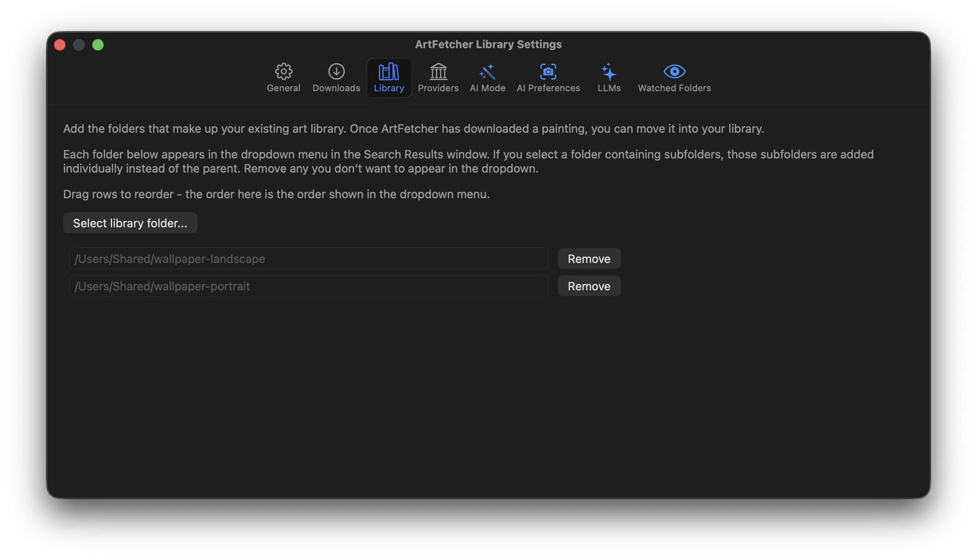Click the 'Add the folders that make up' text
The height and width of the screenshot is (560, 977).
pyautogui.click(x=413, y=129)
